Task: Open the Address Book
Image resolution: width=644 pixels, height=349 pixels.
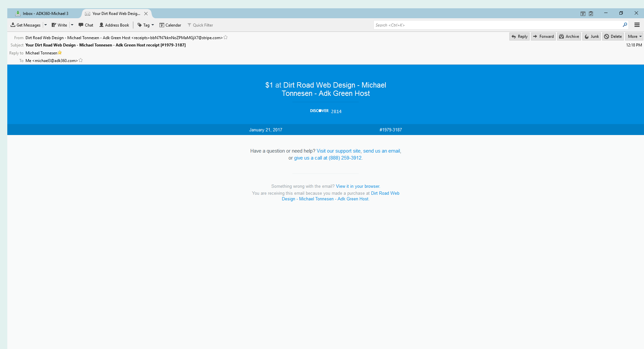Action: pos(114,25)
